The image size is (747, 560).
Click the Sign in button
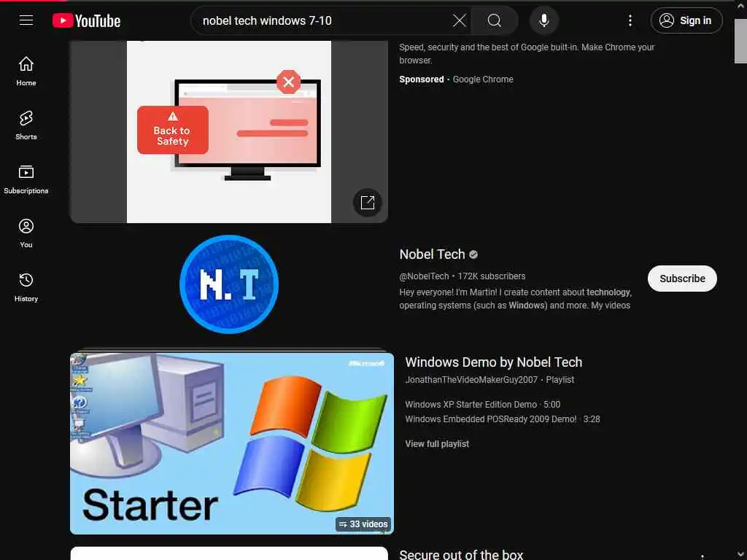coord(686,20)
